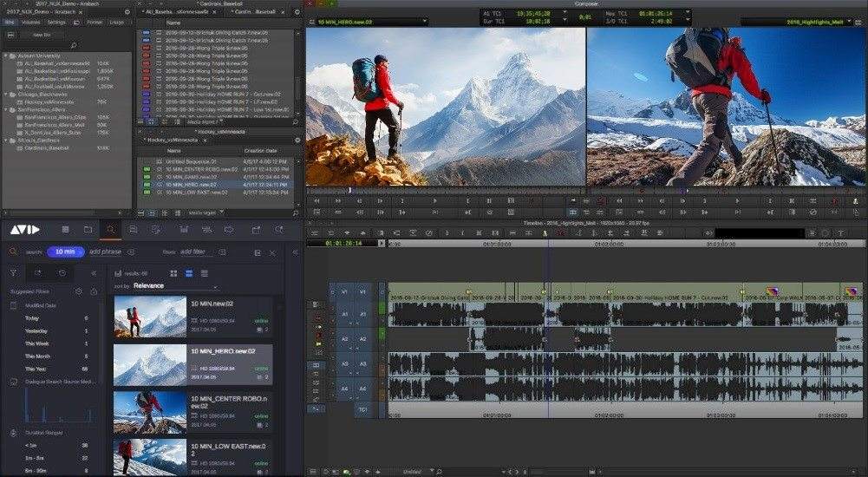The height and width of the screenshot is (477, 868).
Task: Toggle the A4 record track selector
Action: (x=363, y=389)
